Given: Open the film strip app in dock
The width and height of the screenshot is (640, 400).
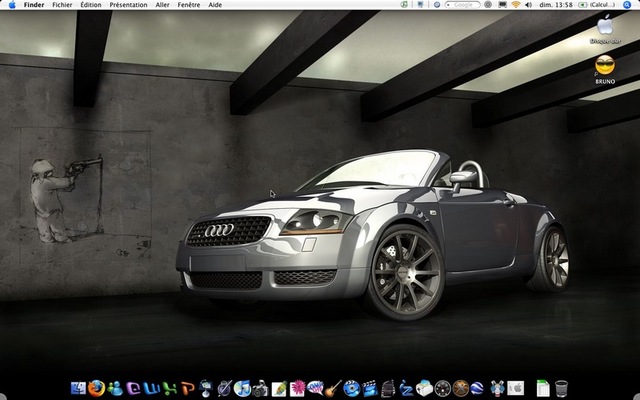Looking at the screenshot, I should pos(388,388).
